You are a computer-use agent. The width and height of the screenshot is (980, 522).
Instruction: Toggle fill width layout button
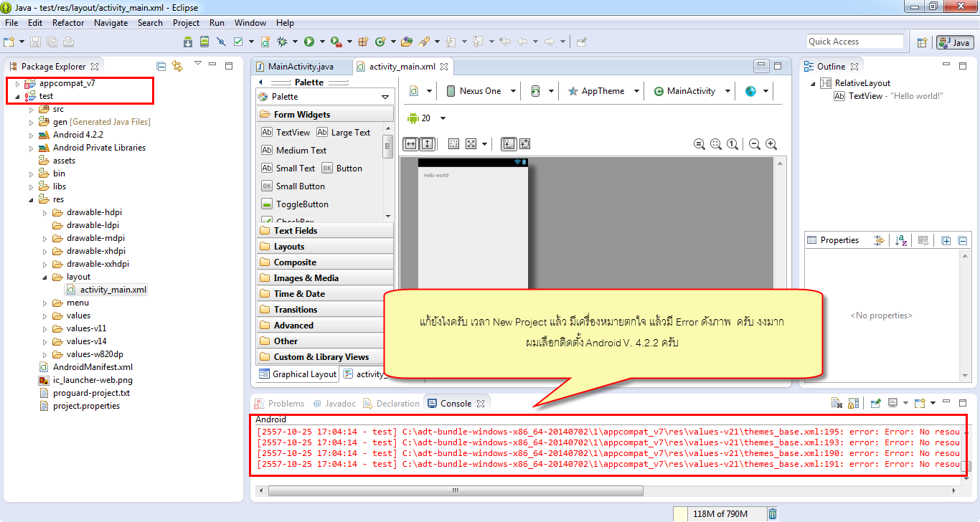pyautogui.click(x=410, y=144)
